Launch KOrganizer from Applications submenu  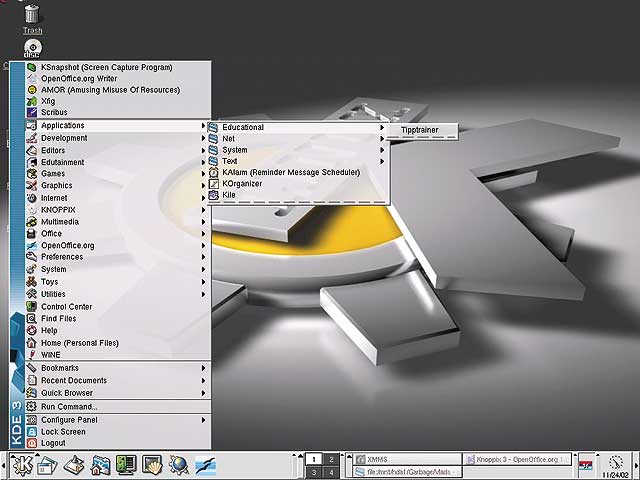click(x=297, y=184)
